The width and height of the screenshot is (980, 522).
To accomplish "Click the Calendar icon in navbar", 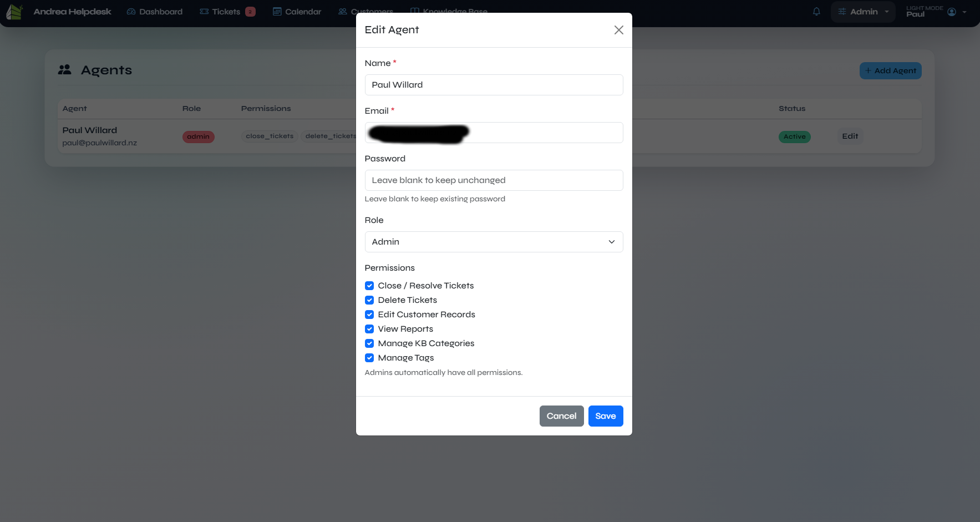I will [x=277, y=12].
